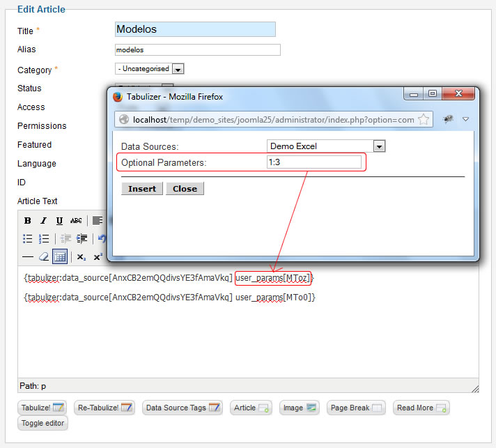Expand the Category dropdown

coord(178,69)
